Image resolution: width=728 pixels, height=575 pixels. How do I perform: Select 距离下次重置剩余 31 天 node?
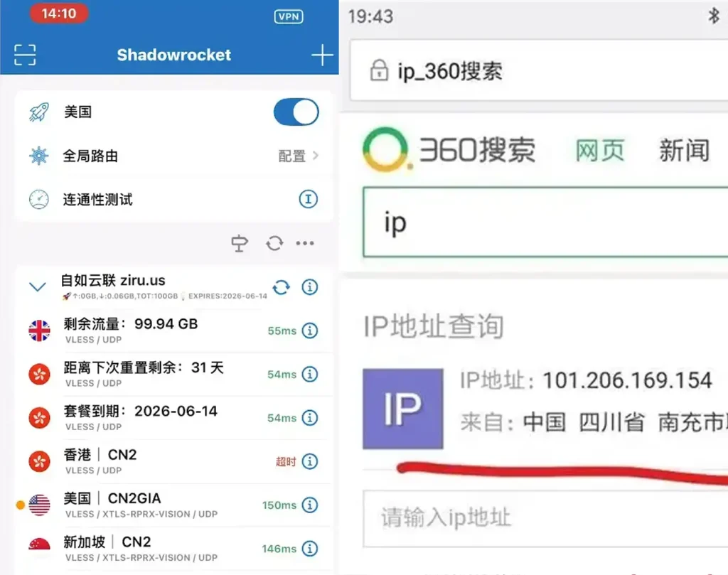(x=173, y=375)
